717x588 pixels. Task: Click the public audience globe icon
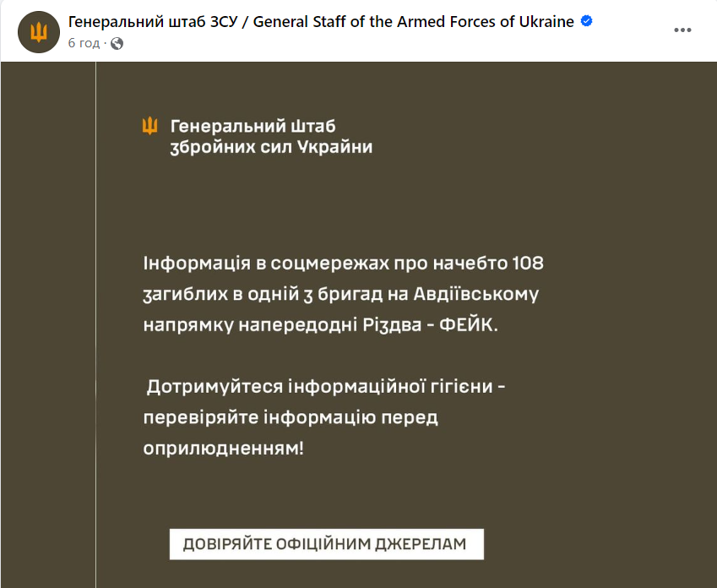coord(117,43)
